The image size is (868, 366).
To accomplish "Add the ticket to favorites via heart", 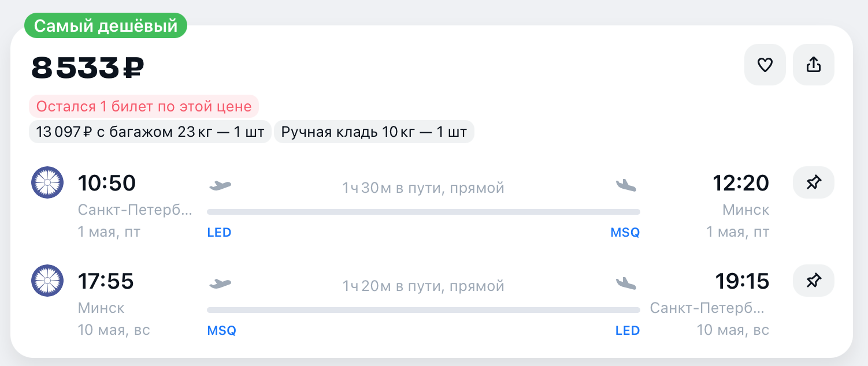I will pos(765,64).
